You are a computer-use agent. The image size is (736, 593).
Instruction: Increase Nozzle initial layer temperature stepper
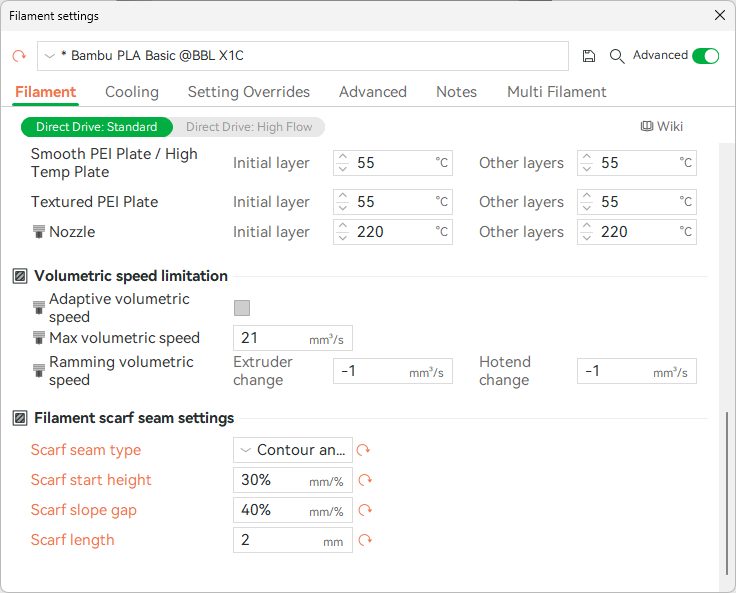coord(343,227)
